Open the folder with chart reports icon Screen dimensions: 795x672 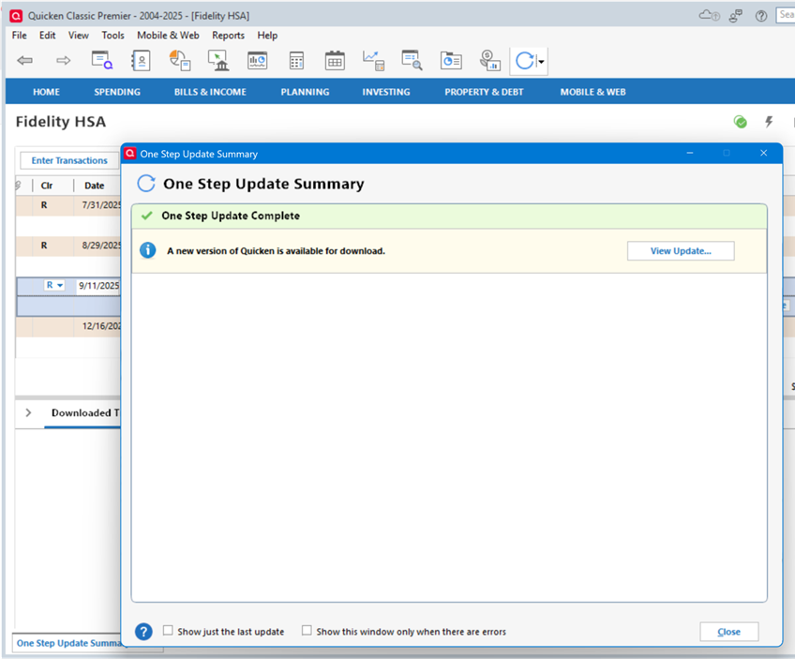pos(451,61)
